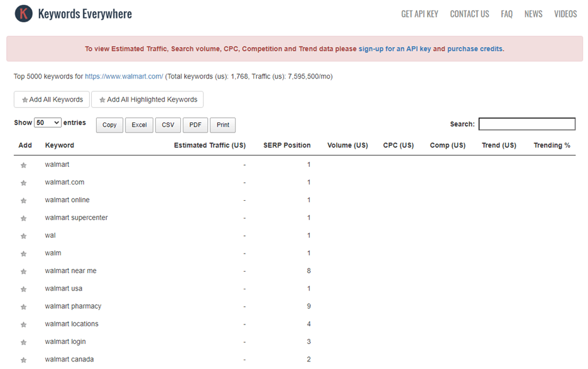Image resolution: width=588 pixels, height=369 pixels.
Task: Open the https://www.walmart.com/ link
Action: [x=124, y=77]
